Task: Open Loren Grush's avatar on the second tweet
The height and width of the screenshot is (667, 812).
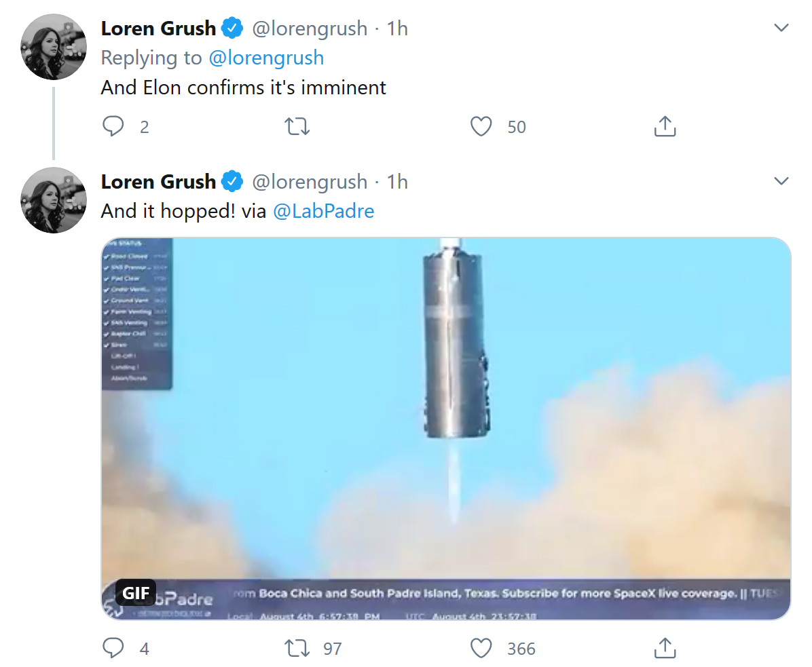Action: point(54,200)
